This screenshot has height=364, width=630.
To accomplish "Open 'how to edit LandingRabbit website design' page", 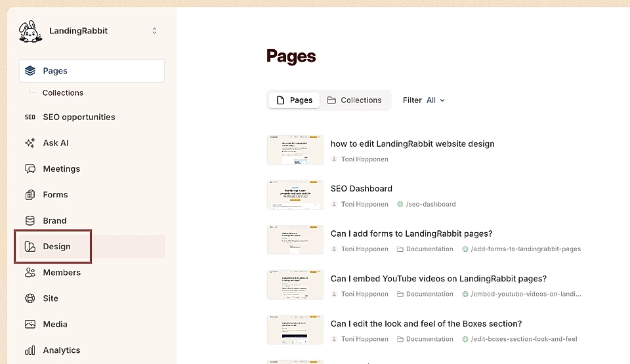I will (x=412, y=144).
